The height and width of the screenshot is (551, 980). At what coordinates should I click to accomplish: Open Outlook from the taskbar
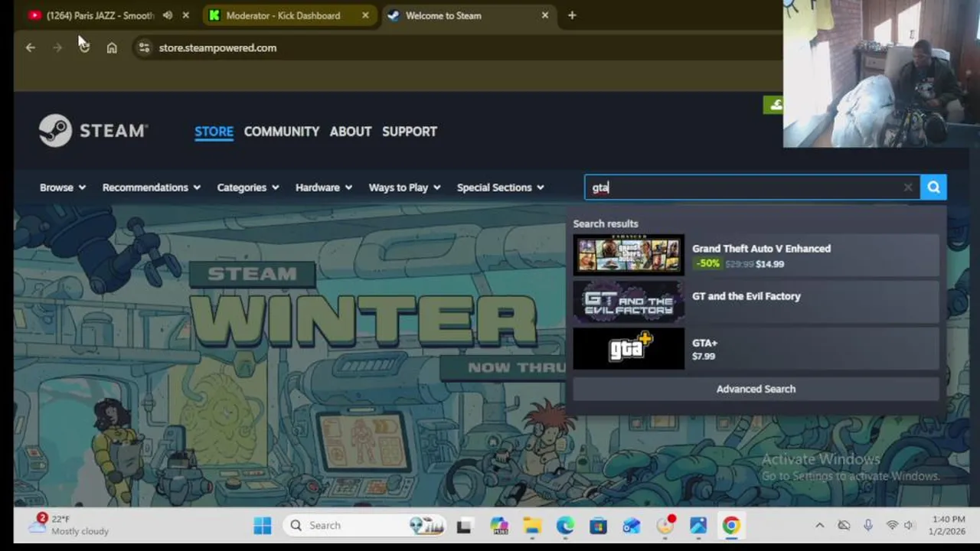point(632,526)
